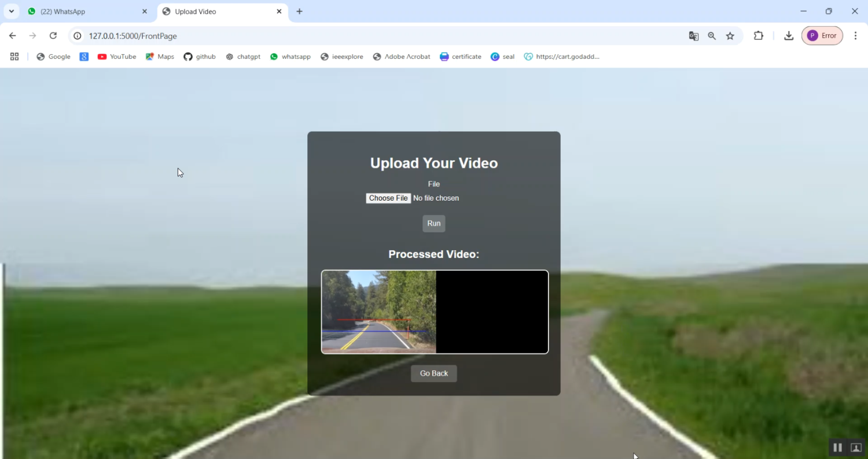Enable picture-in-picture for the background video
Viewport: 868px width, 459px height.
pos(855,447)
